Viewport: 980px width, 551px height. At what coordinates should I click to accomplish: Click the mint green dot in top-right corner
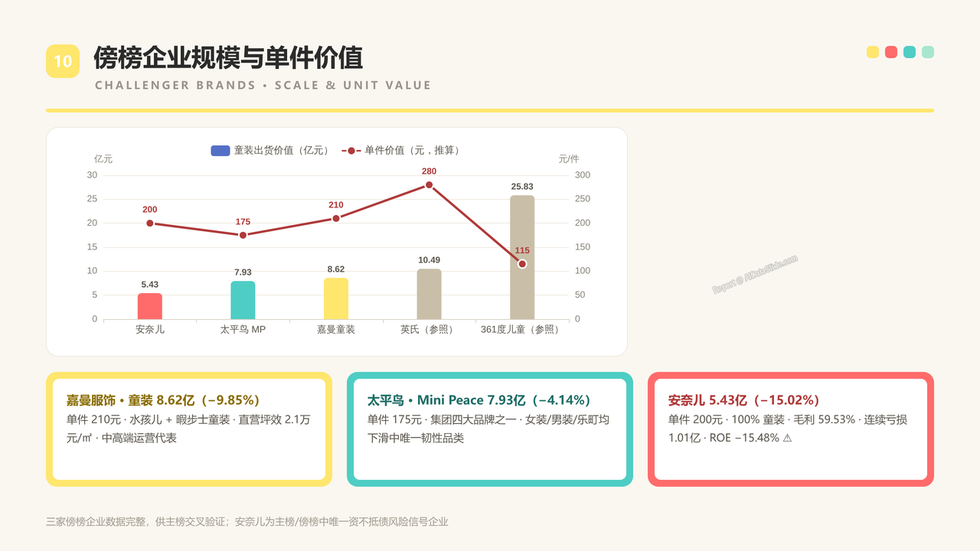pyautogui.click(x=928, y=52)
